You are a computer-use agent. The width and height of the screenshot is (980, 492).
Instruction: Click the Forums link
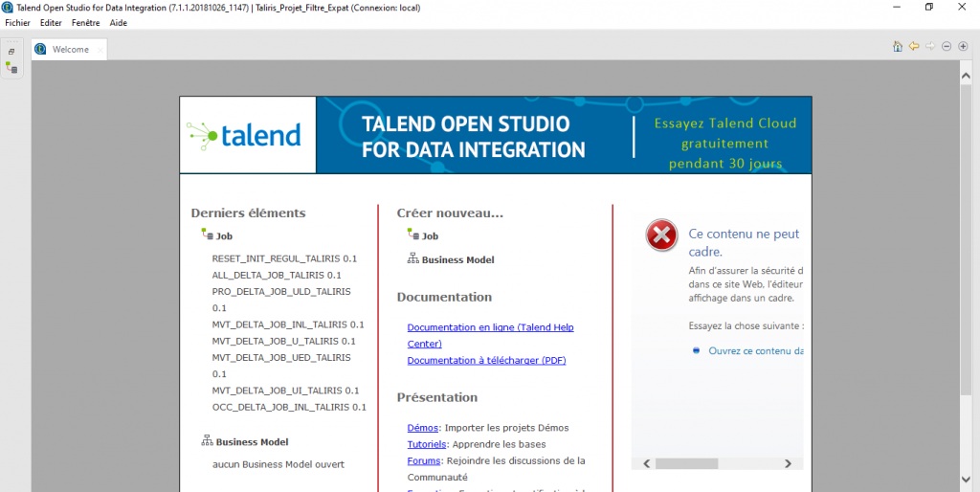click(x=424, y=460)
